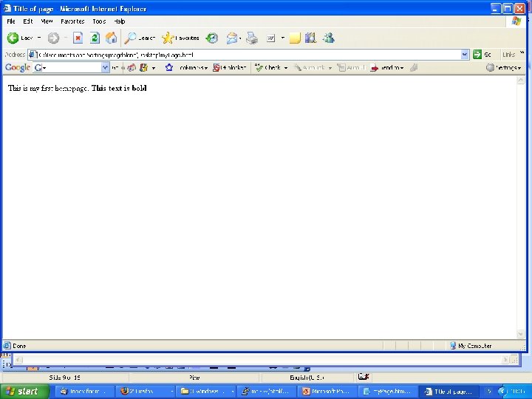Click the Google logo on the toolbar
This screenshot has width=532, height=399.
pyautogui.click(x=18, y=67)
